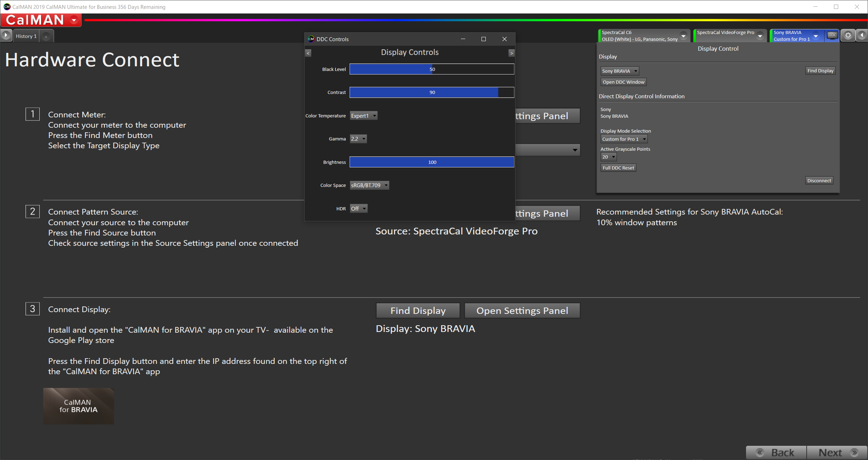This screenshot has height=460, width=868.
Task: Open the Color Temperature Expert1 dropdown
Action: (x=363, y=116)
